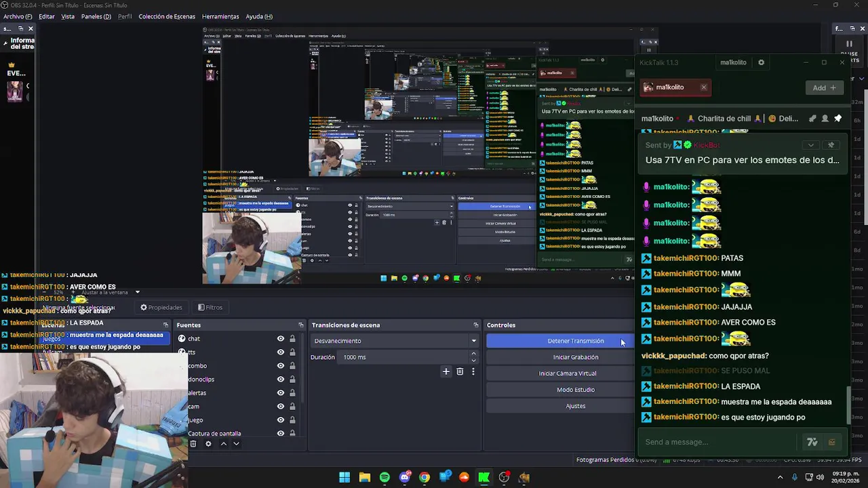Toggle the lock on tts source

click(x=292, y=352)
